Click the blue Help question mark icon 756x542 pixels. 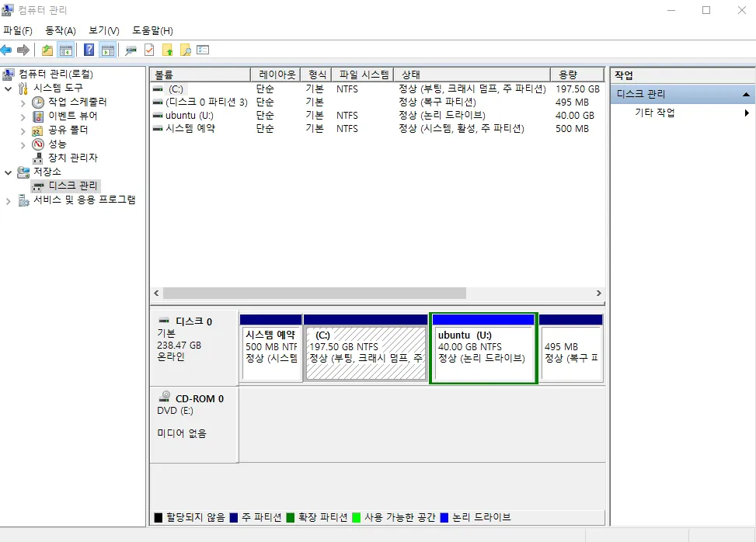[89, 50]
